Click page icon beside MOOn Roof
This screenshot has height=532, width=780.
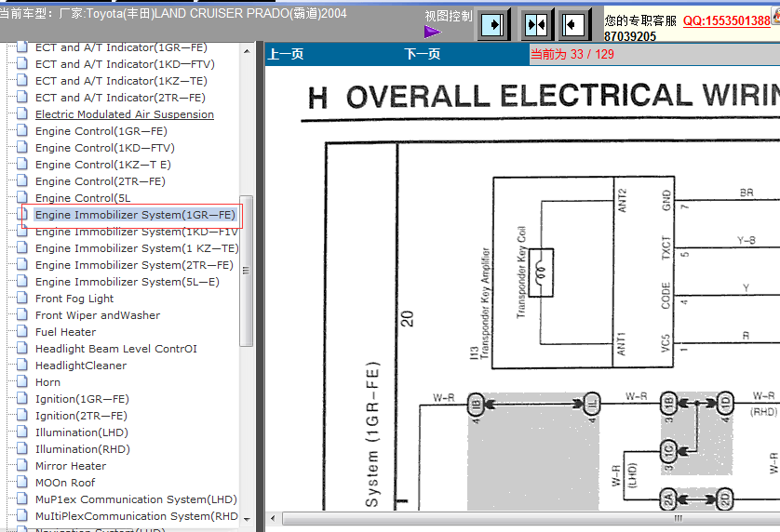coord(22,482)
